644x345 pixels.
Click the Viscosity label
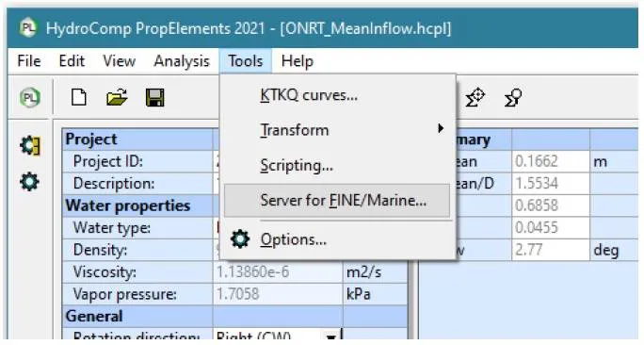[105, 272]
